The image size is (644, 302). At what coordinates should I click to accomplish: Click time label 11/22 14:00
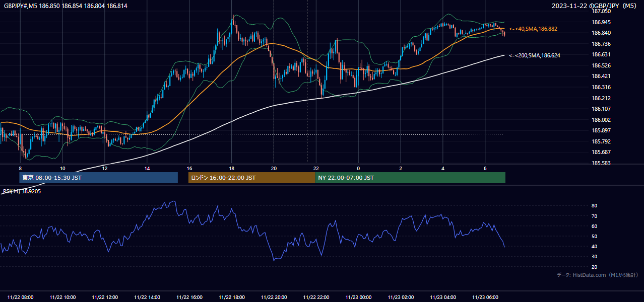[148, 297]
